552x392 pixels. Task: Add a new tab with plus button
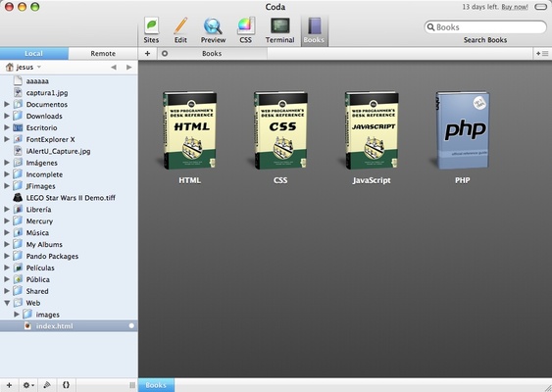[x=147, y=54]
